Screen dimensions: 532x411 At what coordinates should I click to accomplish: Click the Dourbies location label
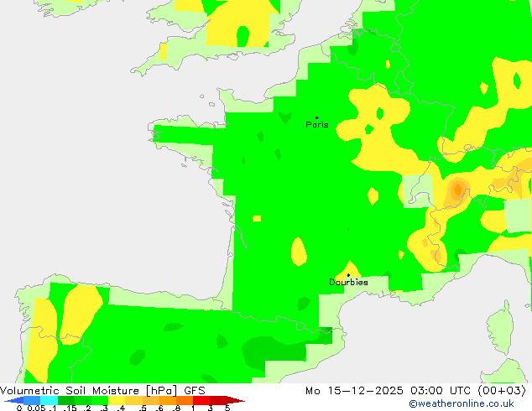point(348,282)
